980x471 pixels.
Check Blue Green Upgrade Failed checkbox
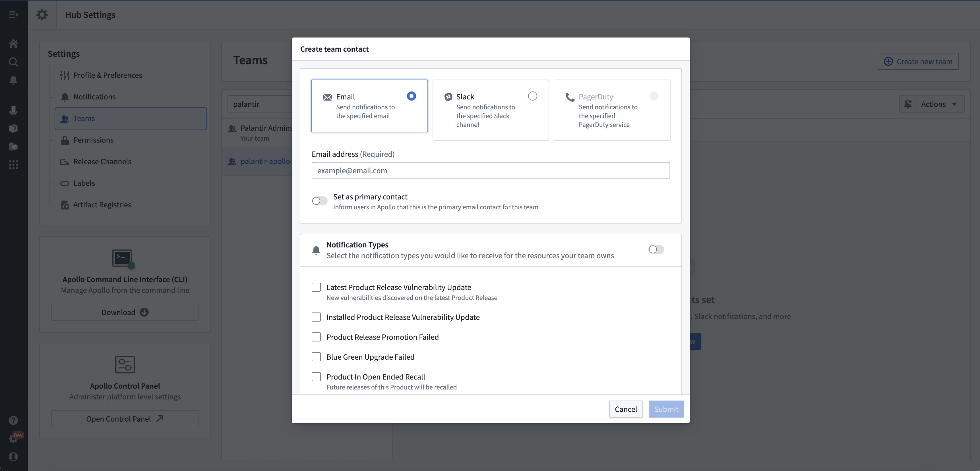(x=316, y=357)
